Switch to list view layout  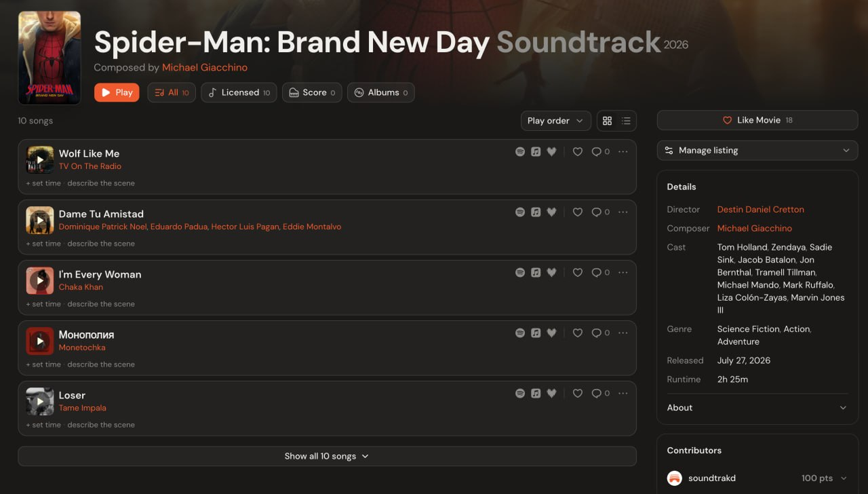[626, 121]
